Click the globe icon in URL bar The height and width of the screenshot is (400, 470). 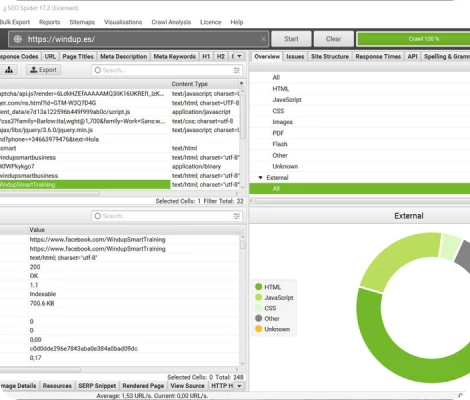pyautogui.click(x=18, y=39)
